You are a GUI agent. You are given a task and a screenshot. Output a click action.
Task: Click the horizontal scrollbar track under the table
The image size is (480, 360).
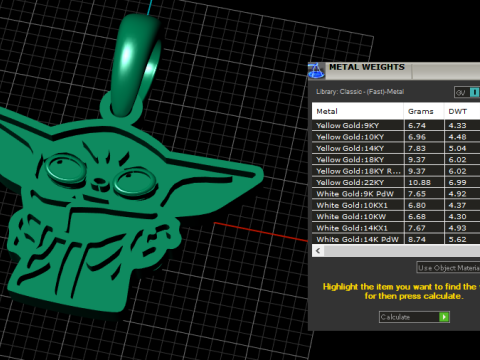click(402, 251)
